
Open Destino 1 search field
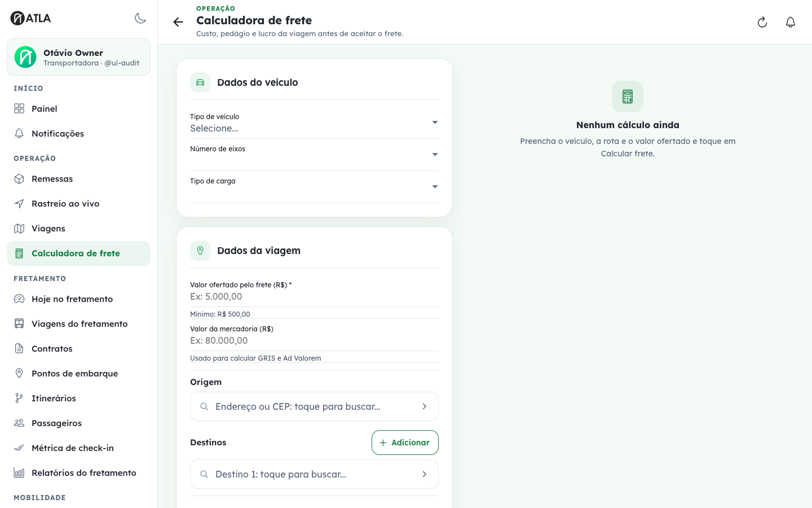[x=314, y=474]
